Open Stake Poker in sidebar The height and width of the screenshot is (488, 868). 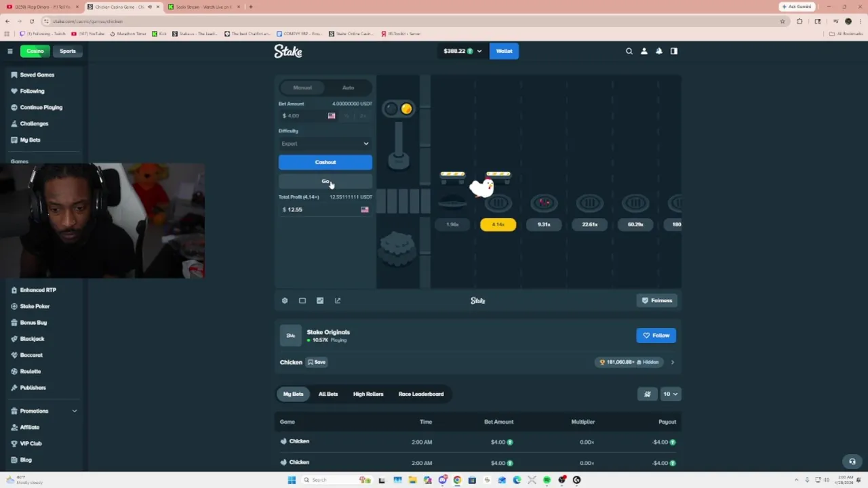click(35, 306)
